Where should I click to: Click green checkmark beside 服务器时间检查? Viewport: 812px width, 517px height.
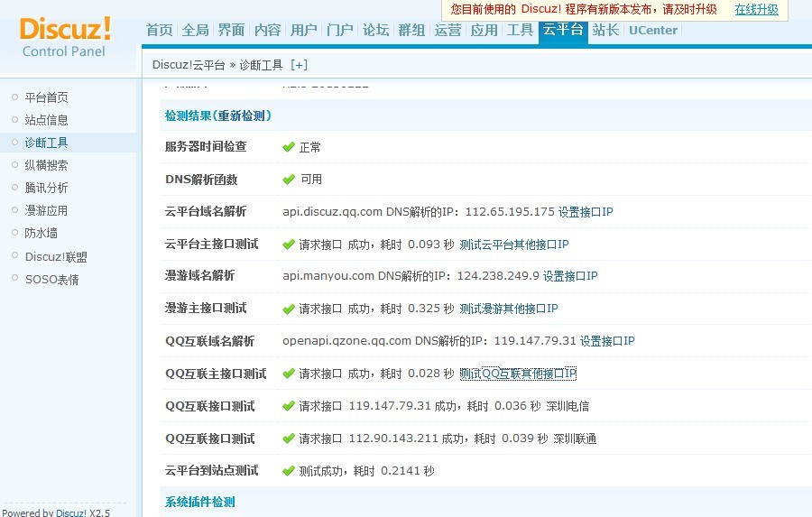tap(289, 147)
